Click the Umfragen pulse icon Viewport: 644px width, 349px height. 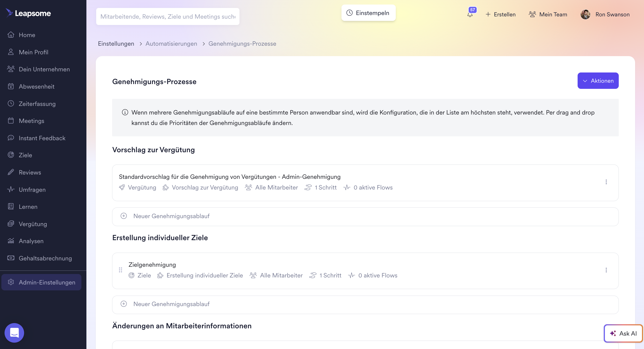(11, 189)
